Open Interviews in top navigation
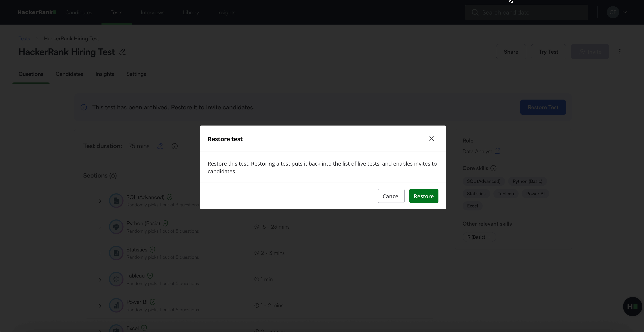This screenshot has height=332, width=644. 153,13
